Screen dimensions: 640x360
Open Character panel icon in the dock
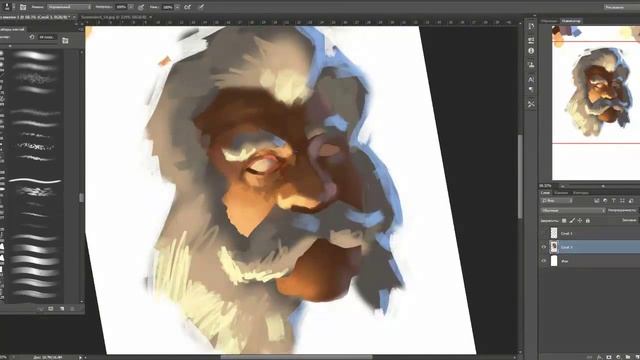click(x=531, y=79)
